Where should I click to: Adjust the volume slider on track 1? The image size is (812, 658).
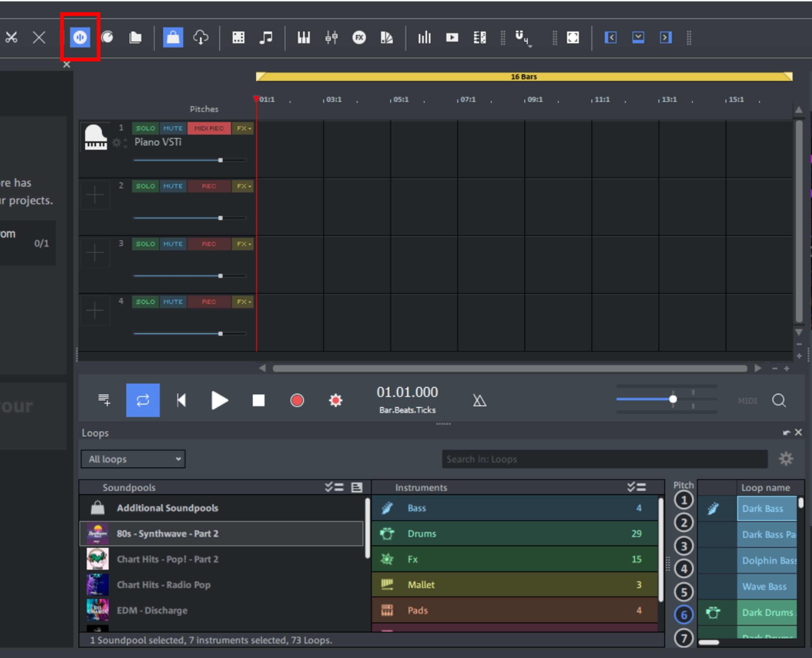point(221,160)
